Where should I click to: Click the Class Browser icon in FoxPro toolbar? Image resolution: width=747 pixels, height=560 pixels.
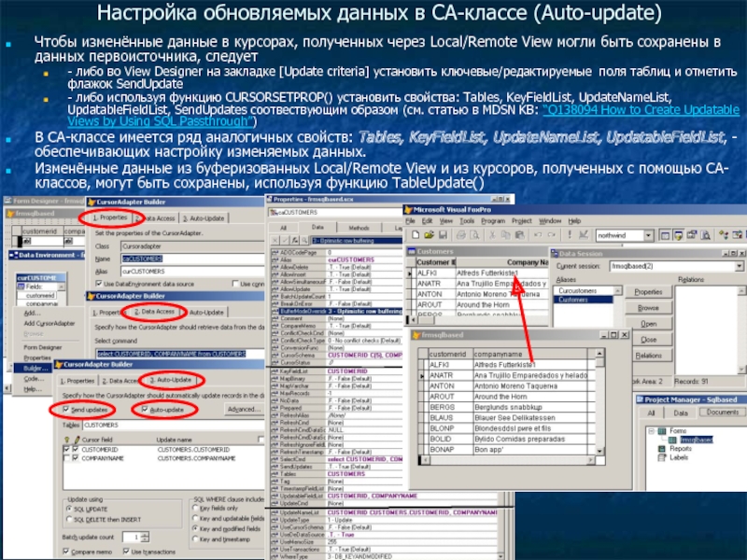click(724, 235)
